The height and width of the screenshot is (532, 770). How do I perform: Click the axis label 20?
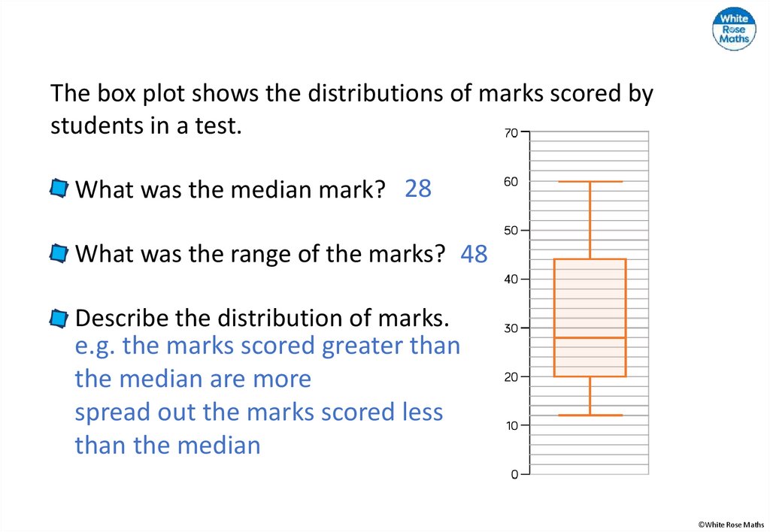511,376
